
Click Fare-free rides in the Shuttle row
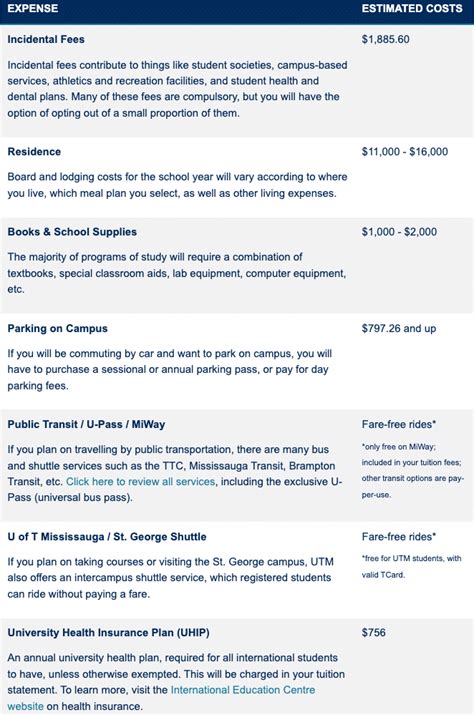[x=399, y=537]
